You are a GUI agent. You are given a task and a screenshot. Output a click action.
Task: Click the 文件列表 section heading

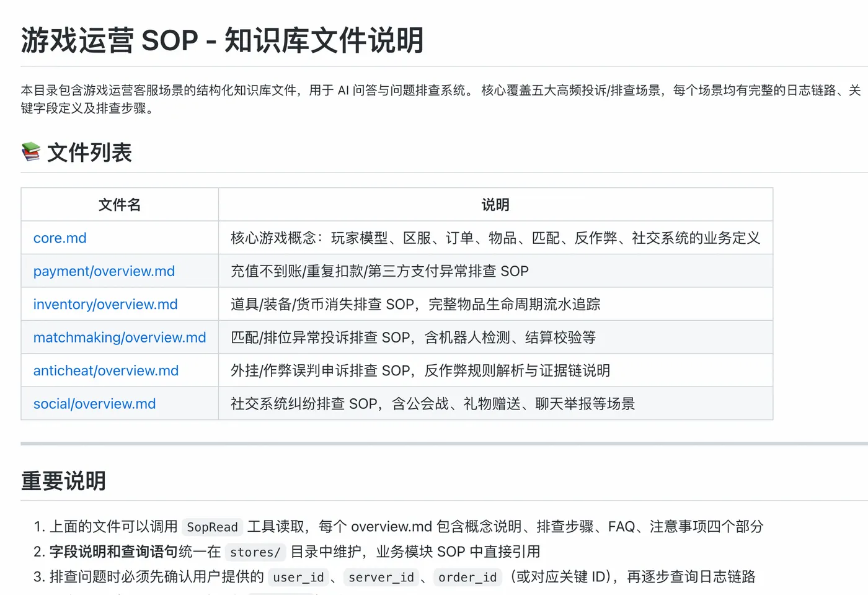pyautogui.click(x=89, y=153)
